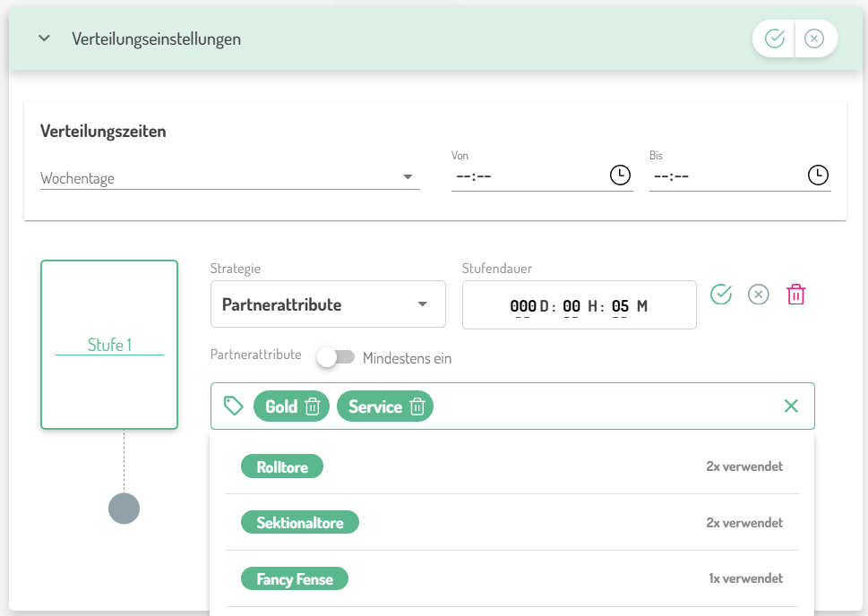868x616 pixels.
Task: Choose Fancy Fense attribute option
Action: (x=295, y=579)
